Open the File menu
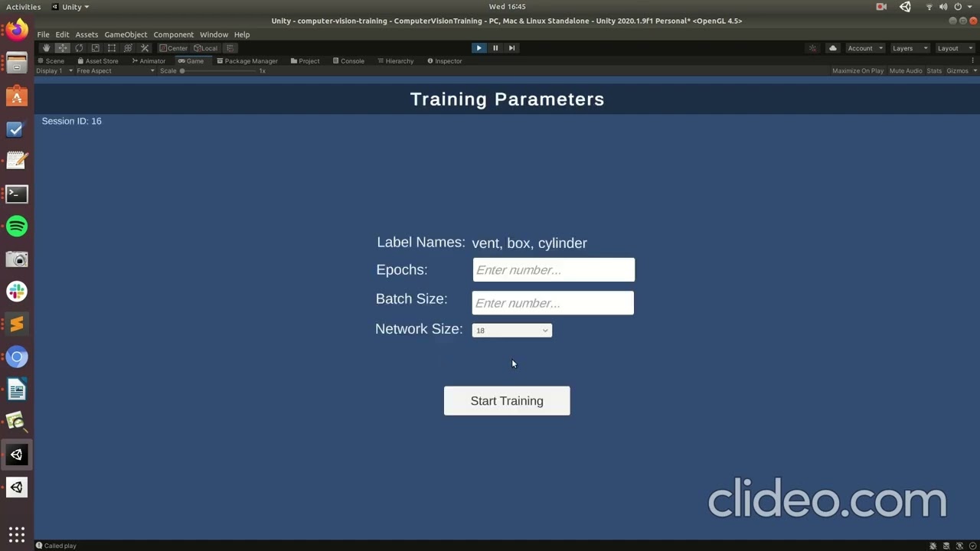The height and width of the screenshot is (551, 980). (43, 34)
